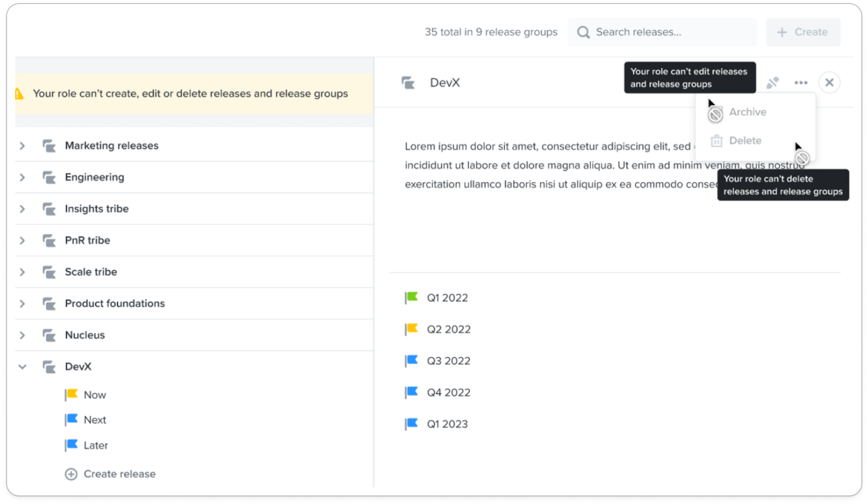Click the search magnifier icon
Screen dimensions: 867x504
[x=583, y=32]
